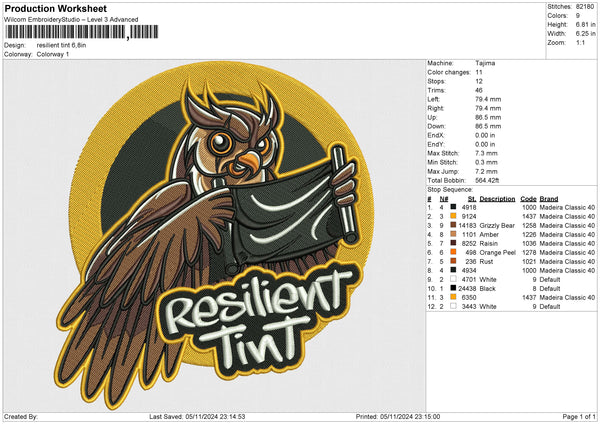Click the Total Bobbin value 564.42ft
The width and height of the screenshot is (600, 424).
click(x=487, y=180)
